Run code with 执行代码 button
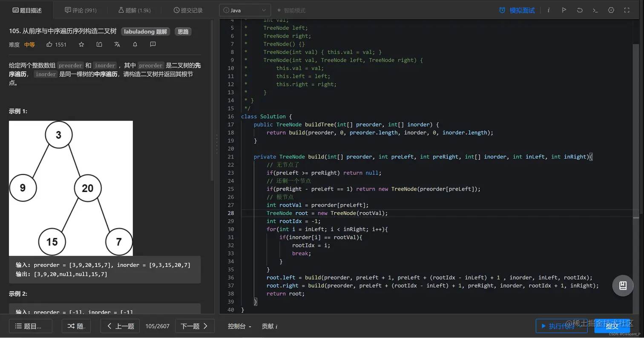This screenshot has height=338, width=644. point(561,326)
